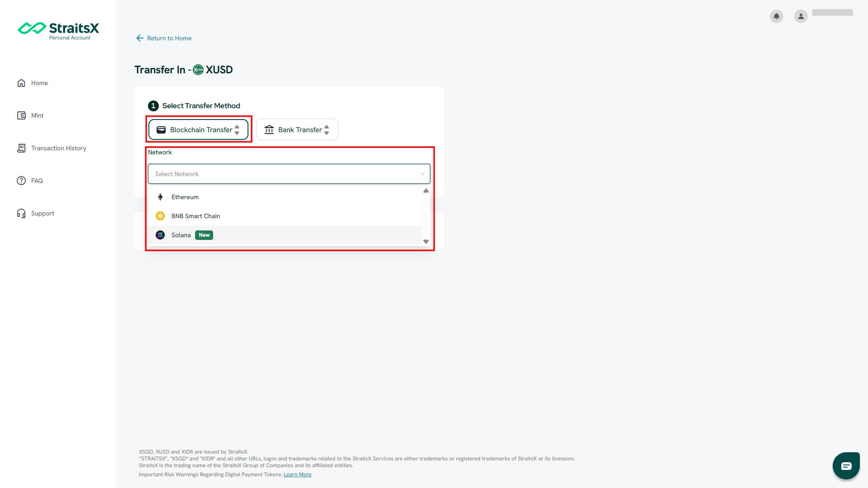Click the blurred account name placeholder

(x=832, y=13)
